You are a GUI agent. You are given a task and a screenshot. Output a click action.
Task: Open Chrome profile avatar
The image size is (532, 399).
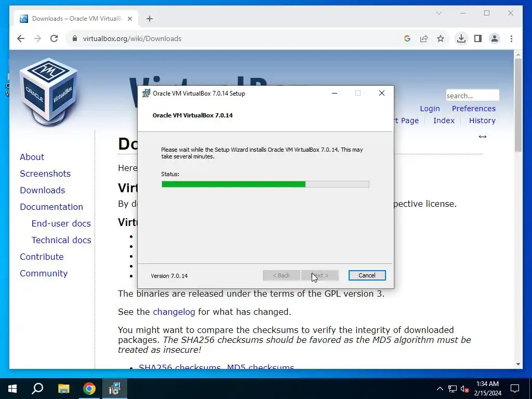(x=495, y=38)
